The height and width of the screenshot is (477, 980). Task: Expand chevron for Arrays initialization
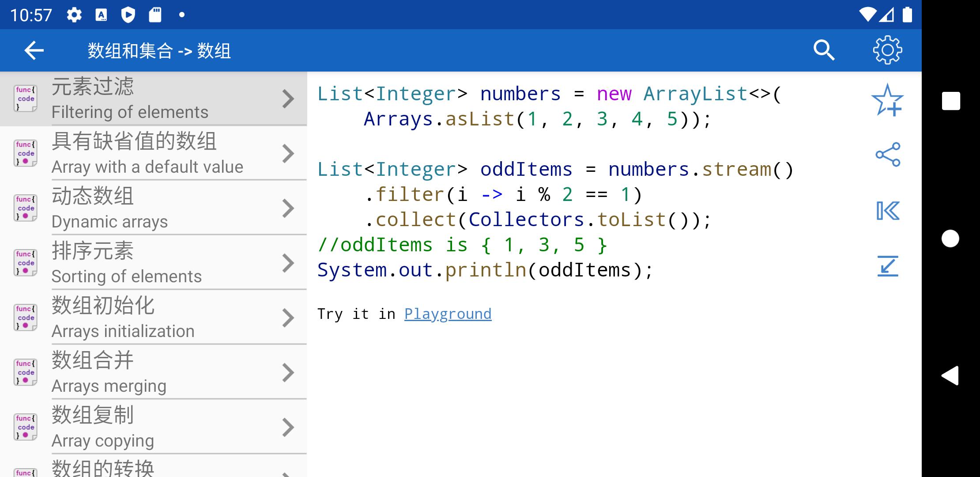[x=288, y=318]
